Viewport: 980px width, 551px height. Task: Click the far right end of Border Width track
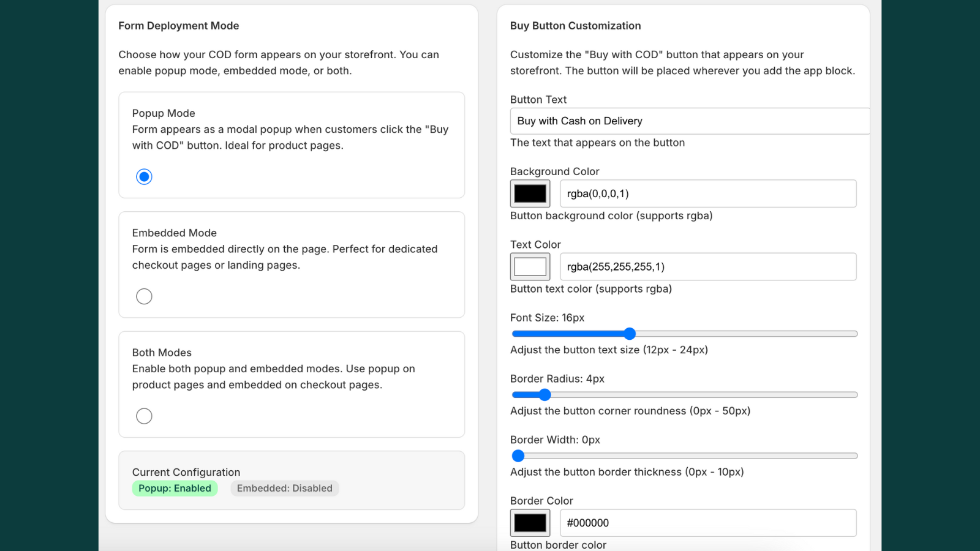855,455
